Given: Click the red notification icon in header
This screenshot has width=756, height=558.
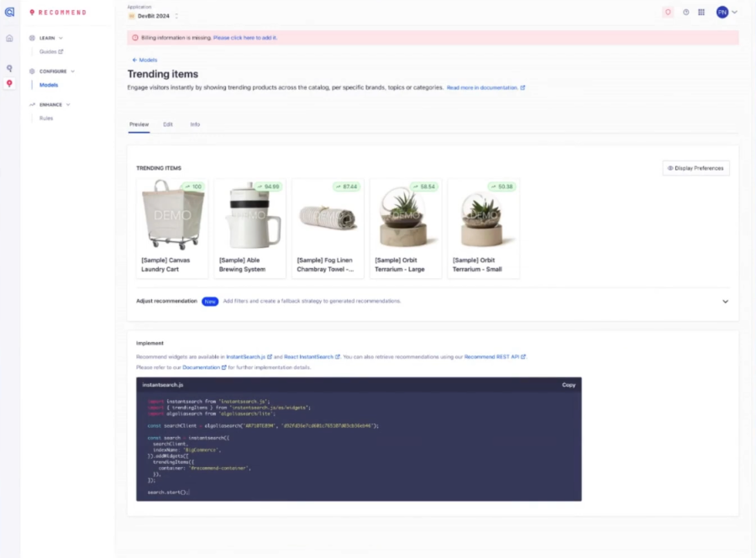Looking at the screenshot, I should [668, 13].
